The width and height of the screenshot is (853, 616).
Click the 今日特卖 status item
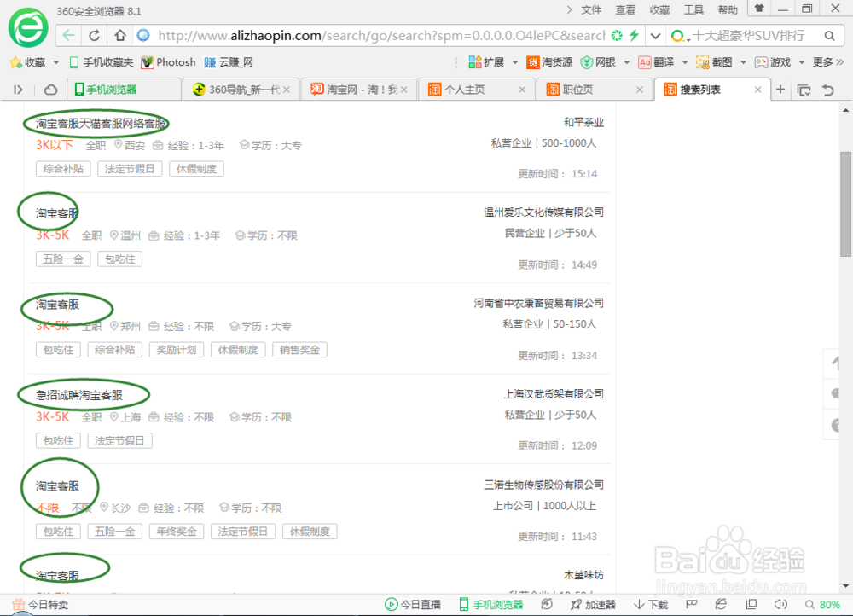41,605
